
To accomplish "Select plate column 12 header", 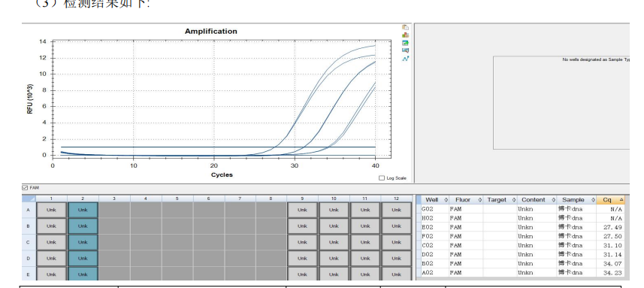I will click(396, 199).
